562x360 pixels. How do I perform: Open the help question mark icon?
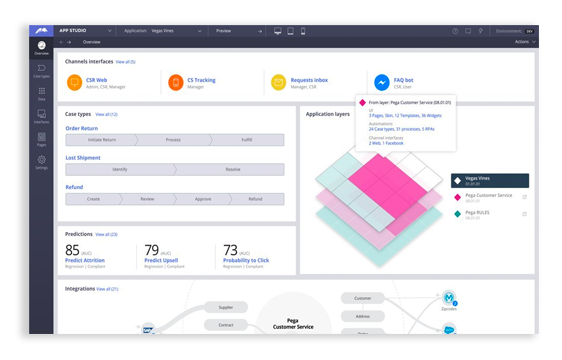(455, 31)
